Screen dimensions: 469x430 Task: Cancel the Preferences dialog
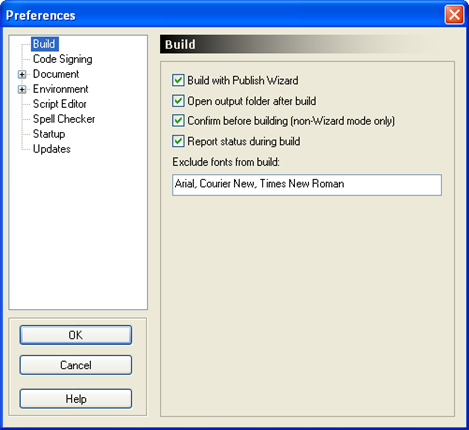pyautogui.click(x=76, y=365)
